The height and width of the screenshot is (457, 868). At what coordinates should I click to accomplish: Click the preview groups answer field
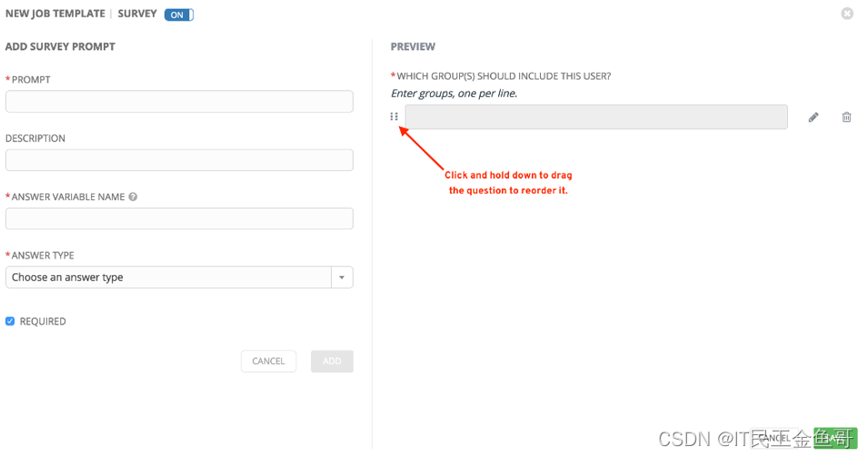(x=596, y=116)
